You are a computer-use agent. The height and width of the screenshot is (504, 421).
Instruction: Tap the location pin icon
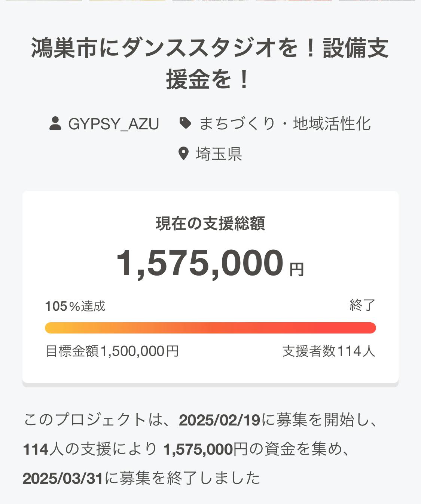183,154
